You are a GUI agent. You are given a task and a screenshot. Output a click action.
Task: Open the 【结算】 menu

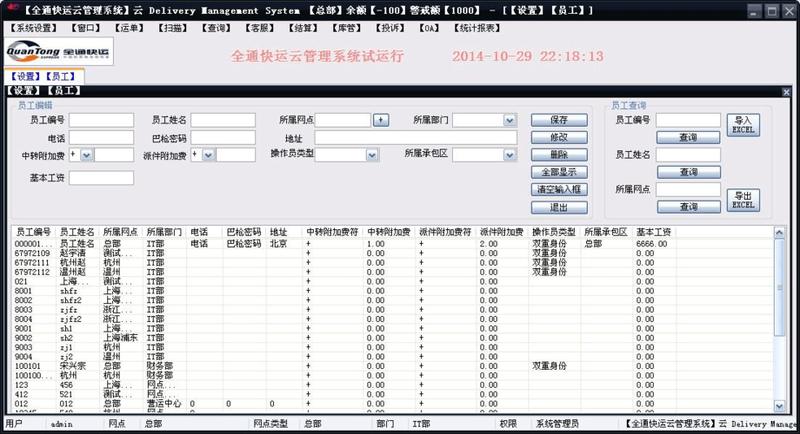303,28
